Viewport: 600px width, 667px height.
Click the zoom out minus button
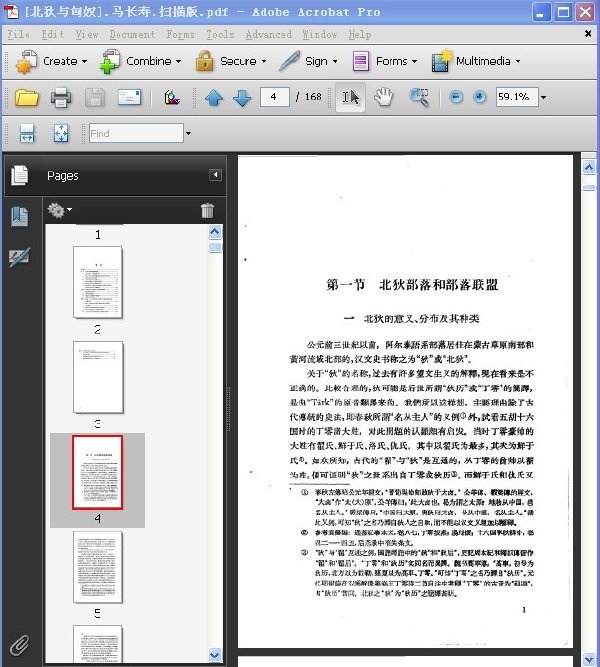(456, 97)
